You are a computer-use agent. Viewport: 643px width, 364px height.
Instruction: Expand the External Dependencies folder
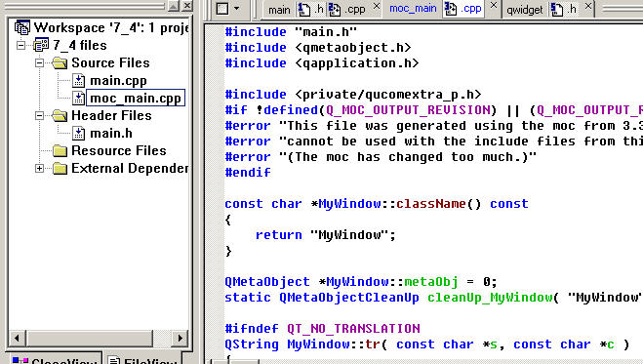[39, 168]
